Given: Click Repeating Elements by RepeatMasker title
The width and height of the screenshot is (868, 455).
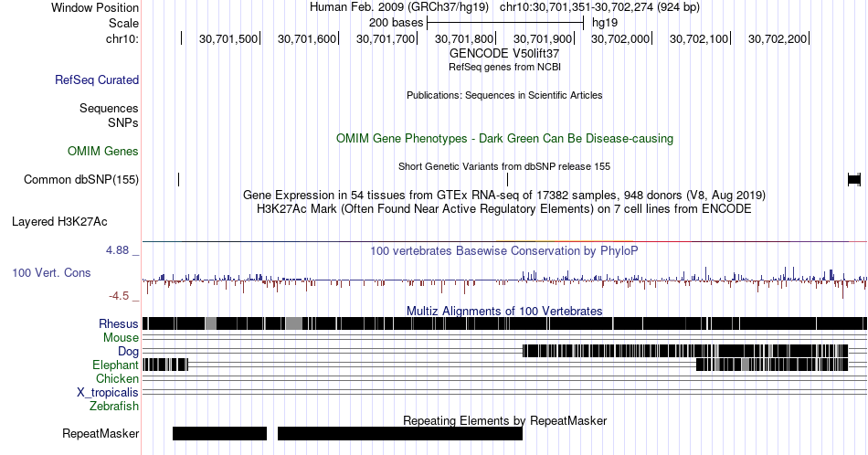Looking at the screenshot, I should [504, 420].
